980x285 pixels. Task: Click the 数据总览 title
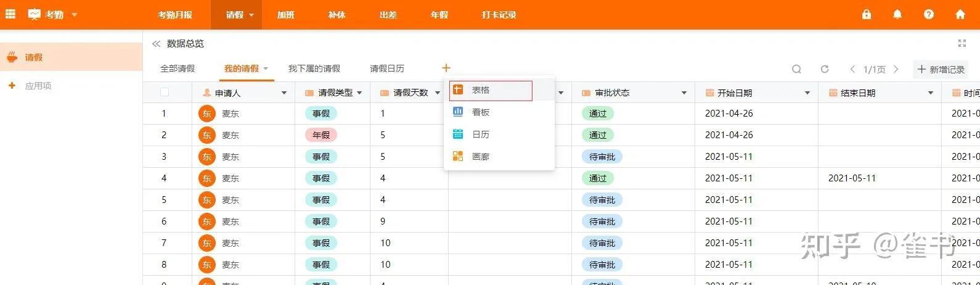[x=186, y=44]
